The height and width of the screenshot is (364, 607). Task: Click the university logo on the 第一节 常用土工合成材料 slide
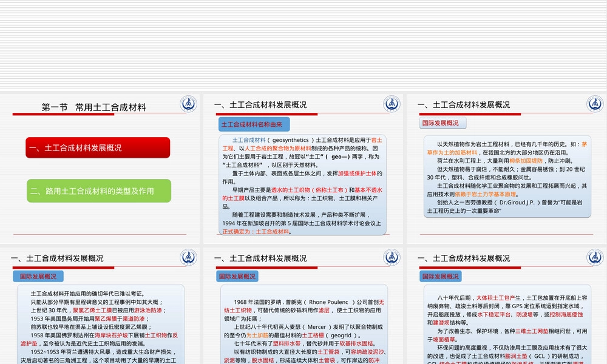(x=189, y=104)
